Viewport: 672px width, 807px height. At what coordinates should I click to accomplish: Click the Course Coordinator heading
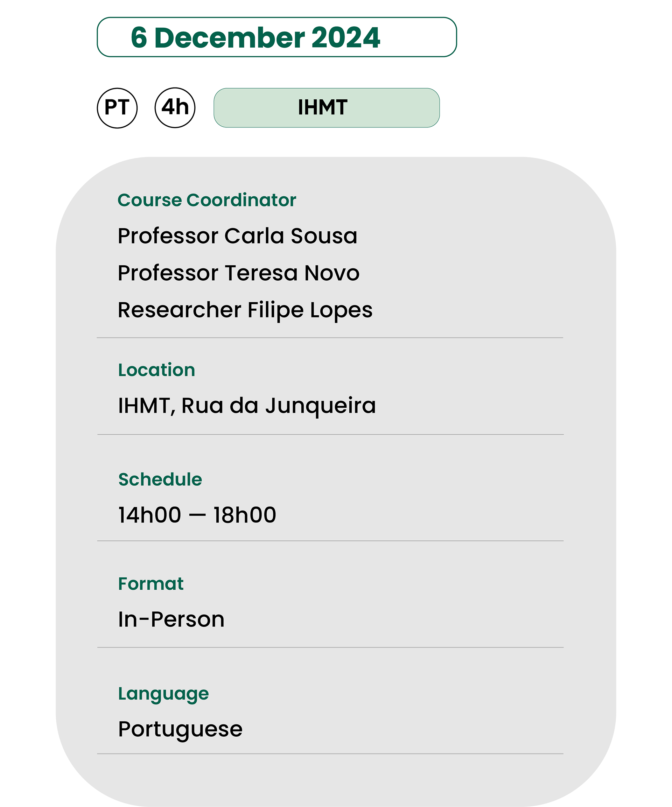[207, 200]
